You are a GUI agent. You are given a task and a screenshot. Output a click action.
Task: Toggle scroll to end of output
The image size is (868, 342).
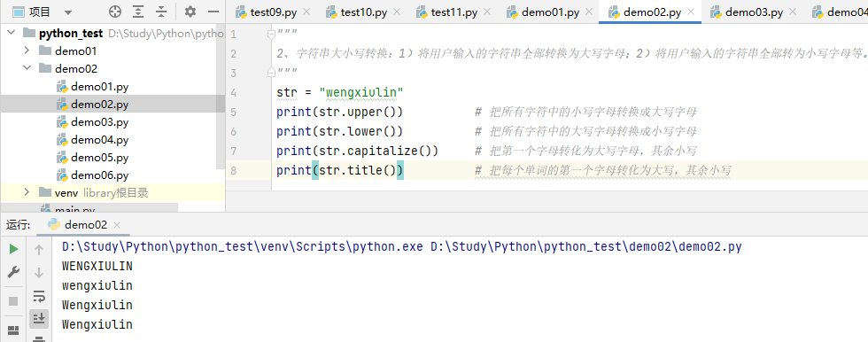point(39,318)
